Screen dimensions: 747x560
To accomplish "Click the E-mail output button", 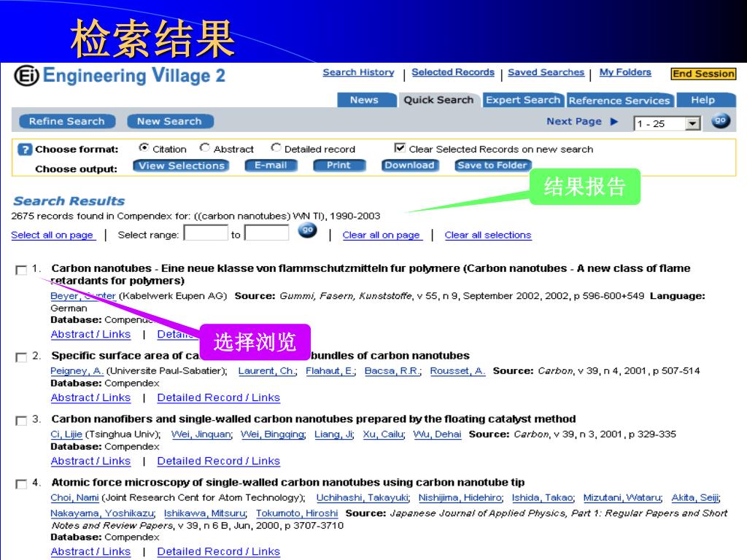I will coord(271,166).
